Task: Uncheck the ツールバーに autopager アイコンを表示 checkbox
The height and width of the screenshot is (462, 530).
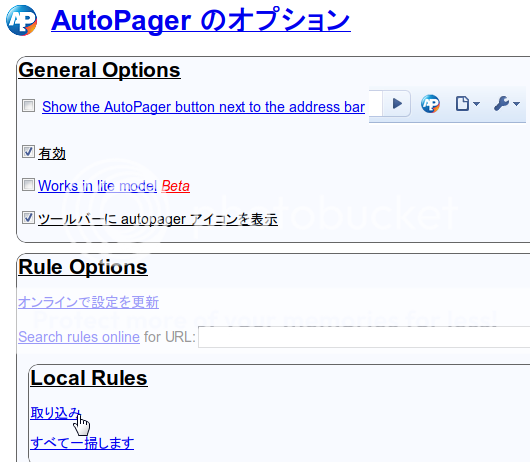Action: point(28,218)
